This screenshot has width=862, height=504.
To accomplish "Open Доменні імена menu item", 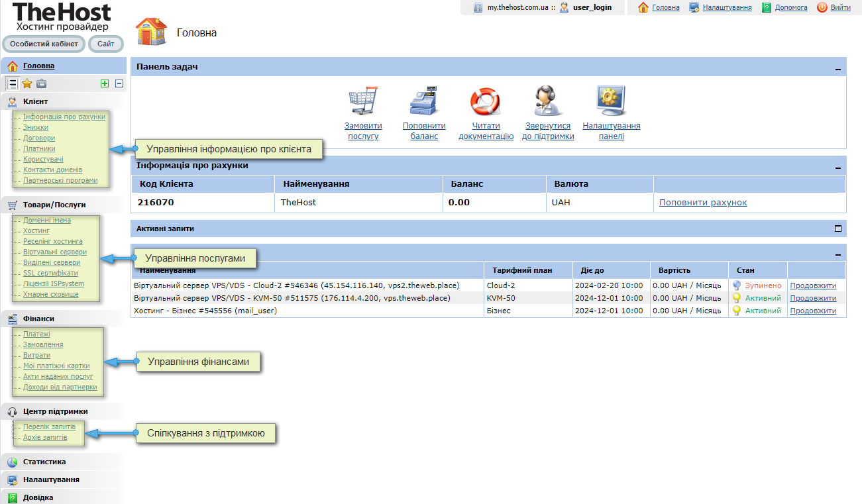I will coord(47,220).
